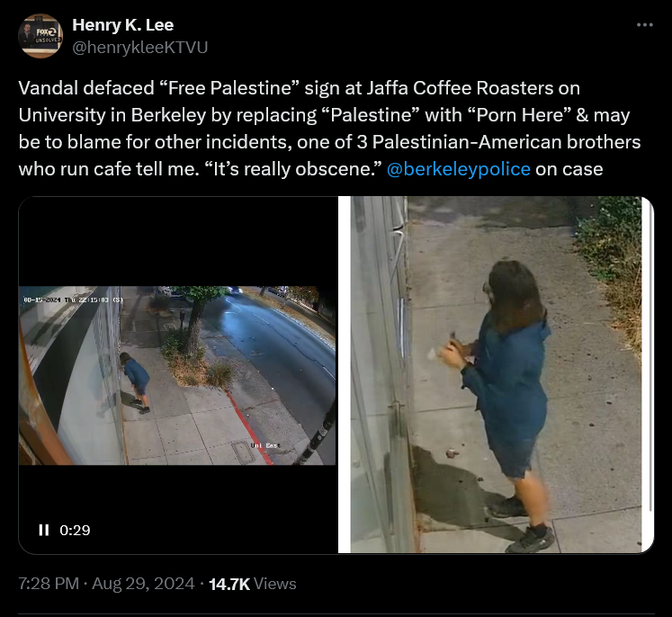View the 14.7K Views count
Viewport: 672px width, 617px height.
[253, 584]
